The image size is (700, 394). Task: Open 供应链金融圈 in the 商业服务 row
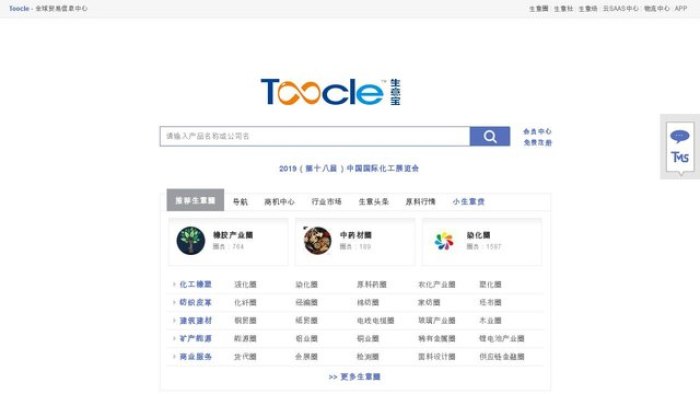[502, 357]
